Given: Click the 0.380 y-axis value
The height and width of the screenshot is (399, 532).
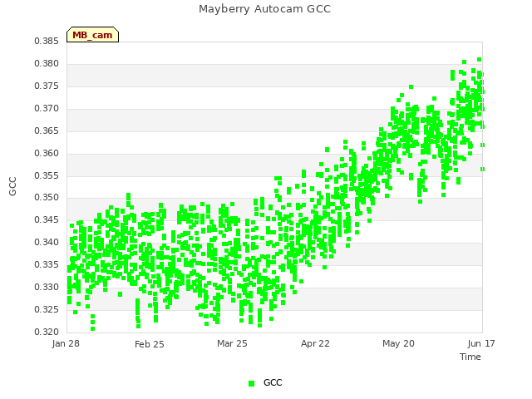Looking at the screenshot, I should pos(47,64).
